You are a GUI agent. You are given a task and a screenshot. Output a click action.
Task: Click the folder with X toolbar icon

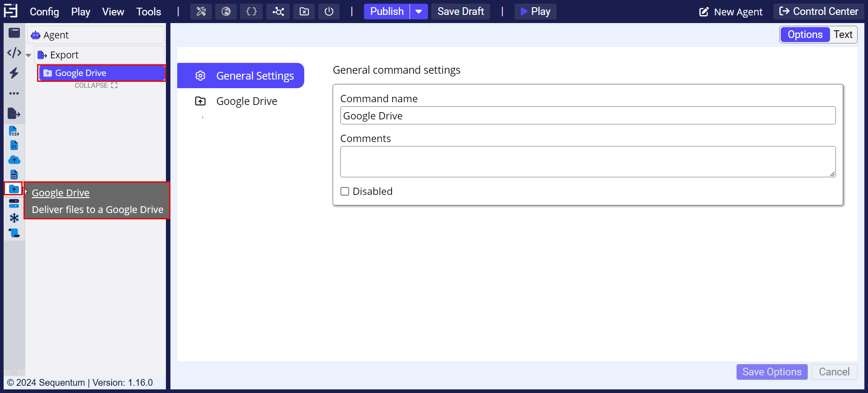[x=304, y=11]
